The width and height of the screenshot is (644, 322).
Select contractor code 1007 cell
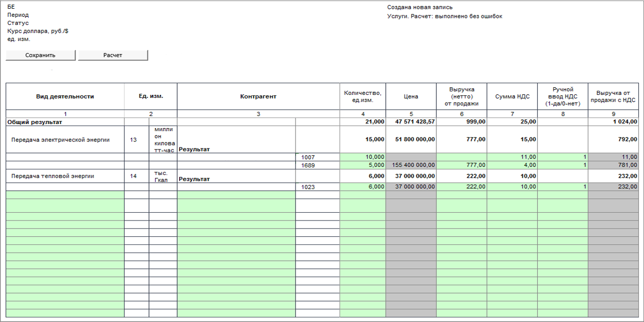[317, 157]
